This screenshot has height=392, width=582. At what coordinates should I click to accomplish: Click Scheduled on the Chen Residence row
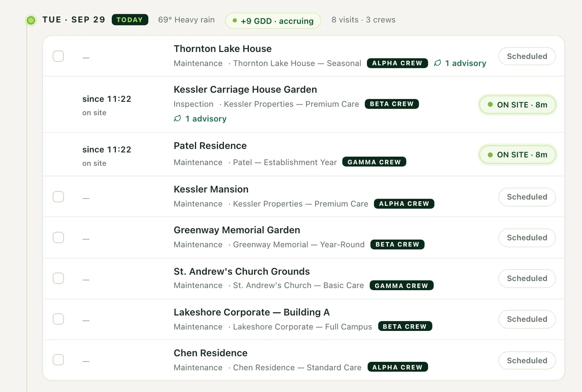[527, 360]
